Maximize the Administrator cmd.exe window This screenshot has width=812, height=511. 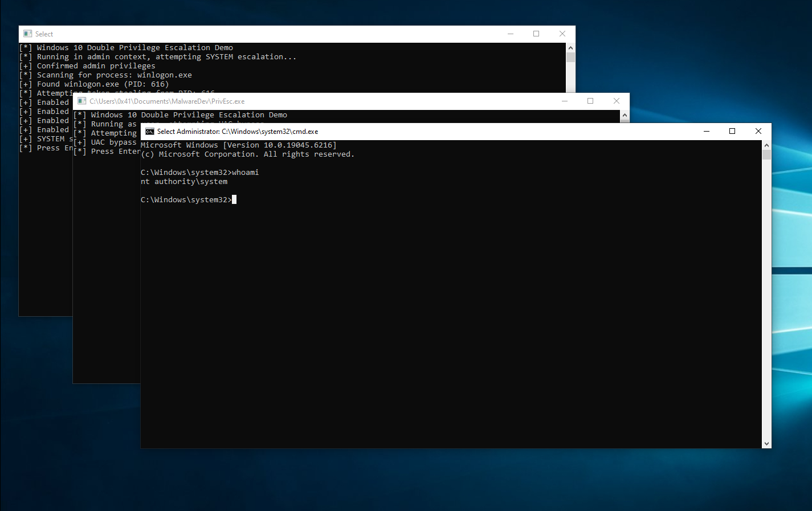point(732,131)
